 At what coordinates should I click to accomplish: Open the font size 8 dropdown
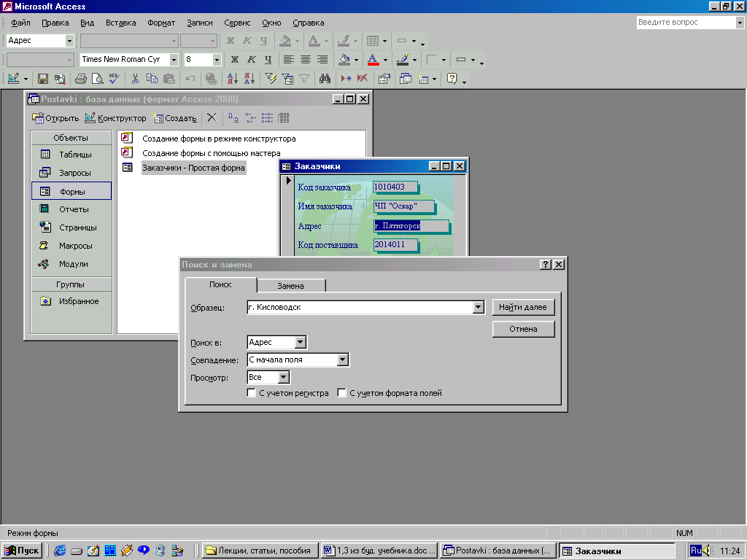(x=217, y=60)
